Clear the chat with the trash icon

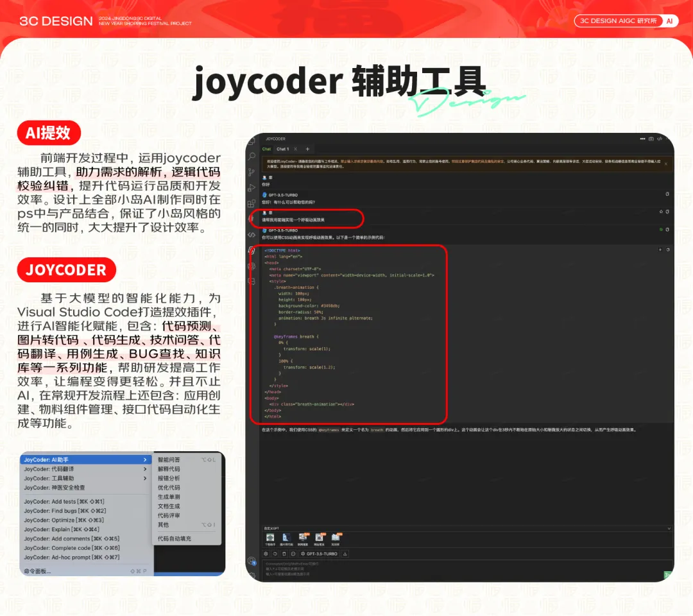coord(284,554)
